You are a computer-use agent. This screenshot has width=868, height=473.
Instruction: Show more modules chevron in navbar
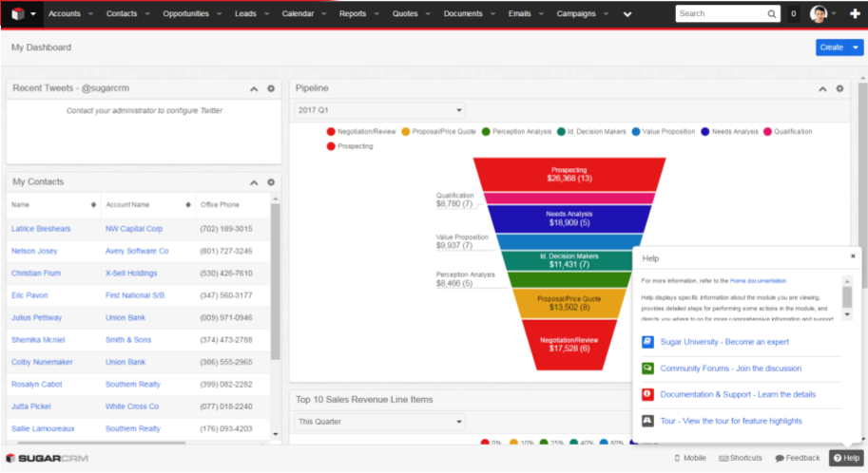click(627, 14)
